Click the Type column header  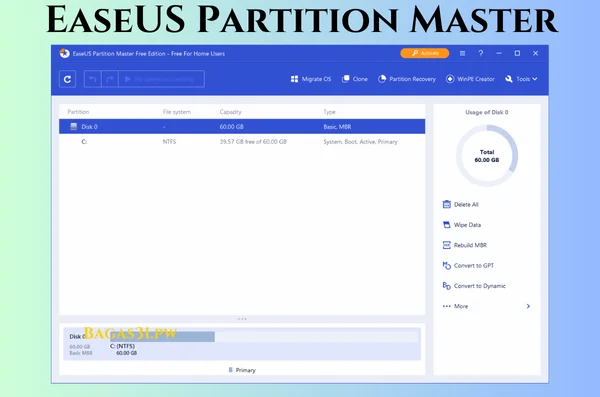329,112
